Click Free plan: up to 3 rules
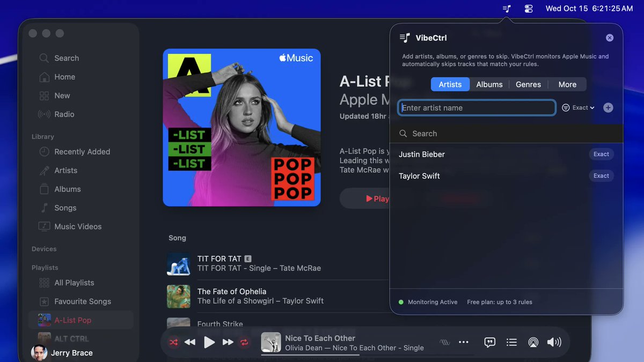The height and width of the screenshot is (362, 644). click(500, 302)
